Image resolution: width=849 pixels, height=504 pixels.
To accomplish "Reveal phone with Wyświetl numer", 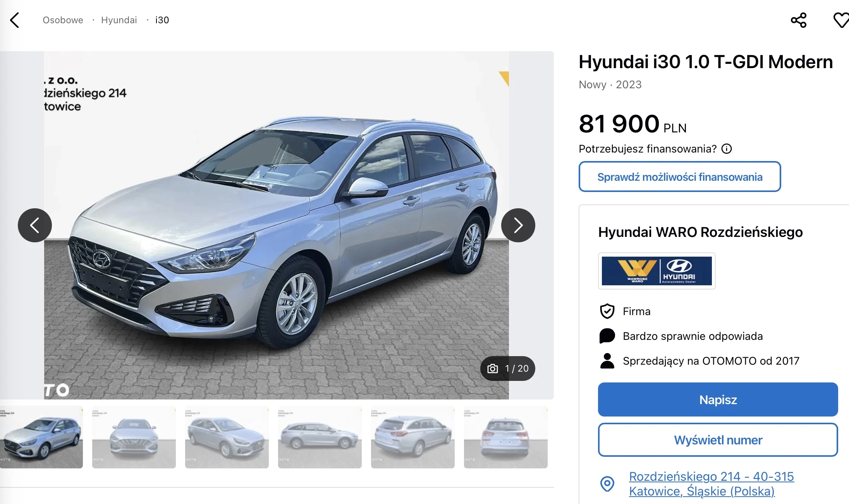I will click(x=718, y=440).
